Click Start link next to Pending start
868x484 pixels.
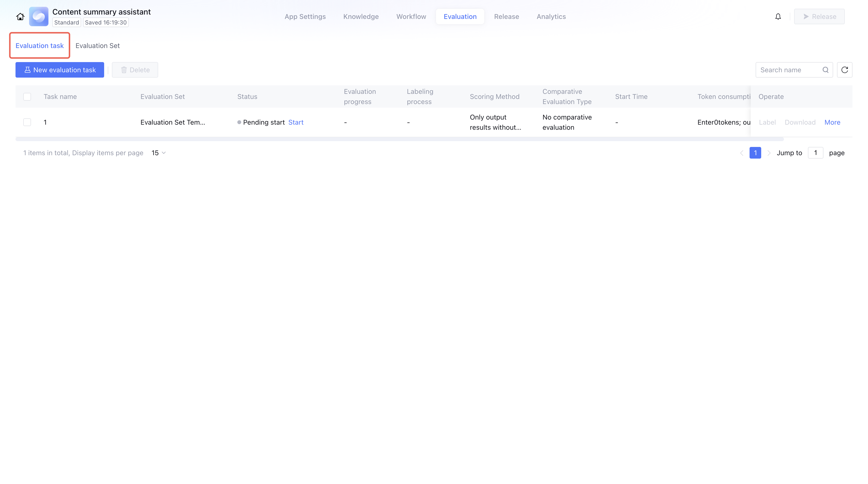tap(295, 122)
